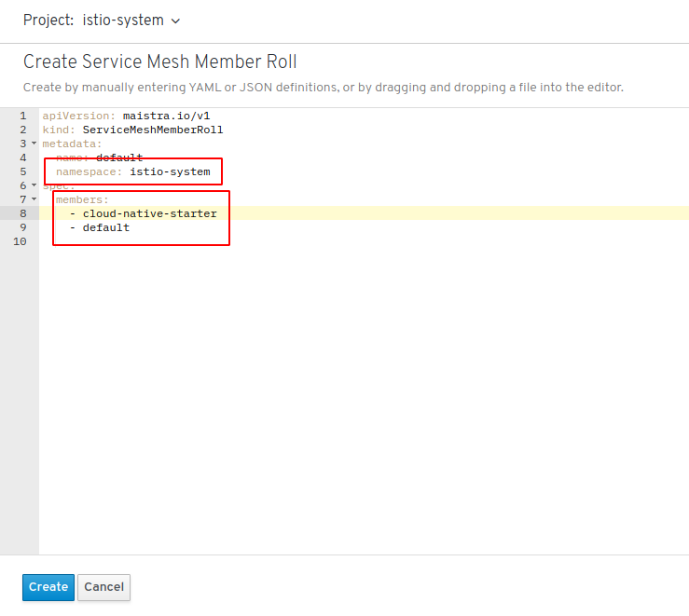Screen dimensions: 689x616
Task: Select line number 5 in gutter
Action: point(23,171)
